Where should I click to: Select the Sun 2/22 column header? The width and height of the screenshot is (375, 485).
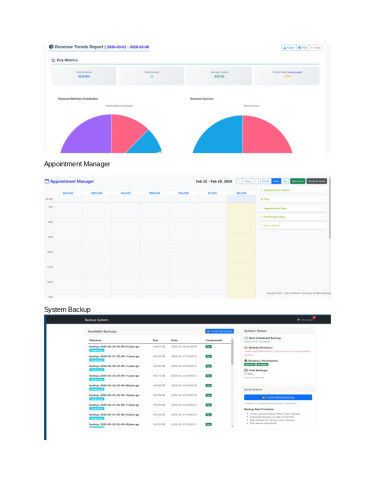tap(68, 193)
